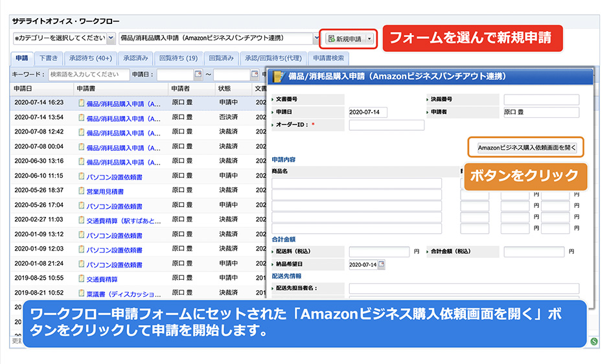The height and width of the screenshot is (364, 609).
Task: Click document icon in 2019-08-21 10:52 row
Action: pos(81,293)
